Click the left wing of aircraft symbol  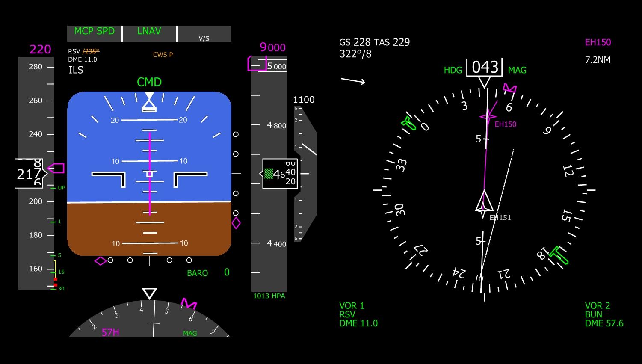coord(109,179)
